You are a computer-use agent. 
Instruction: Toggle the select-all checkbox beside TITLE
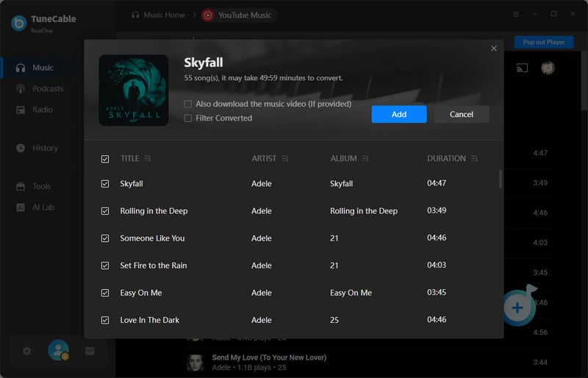click(x=105, y=159)
